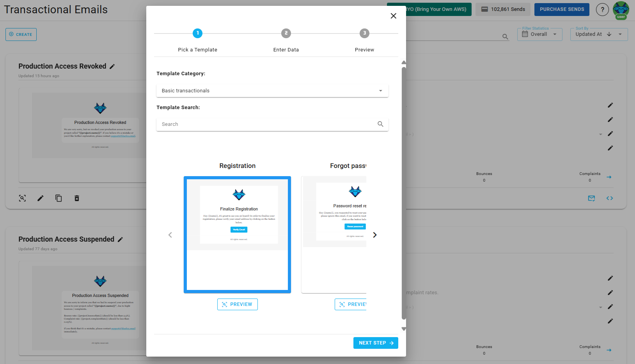Click the NEXT STEP button
This screenshot has height=364, width=635.
tap(375, 343)
